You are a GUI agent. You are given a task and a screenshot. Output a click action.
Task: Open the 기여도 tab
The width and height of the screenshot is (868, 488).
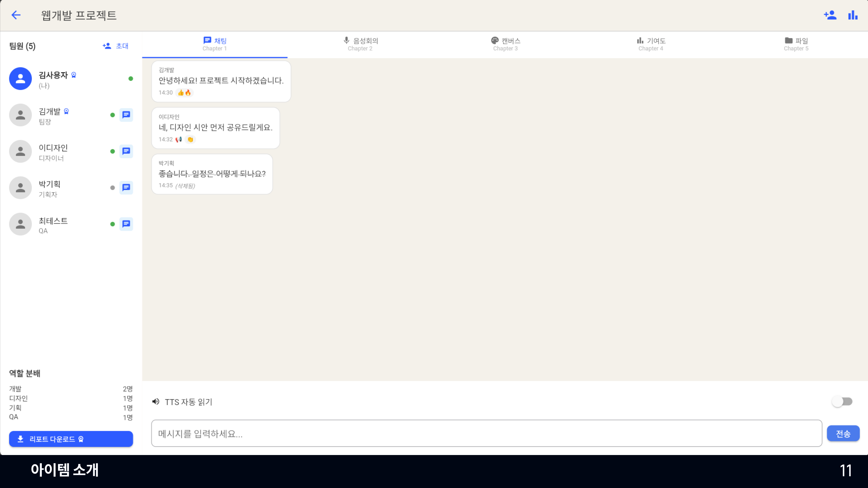(651, 44)
